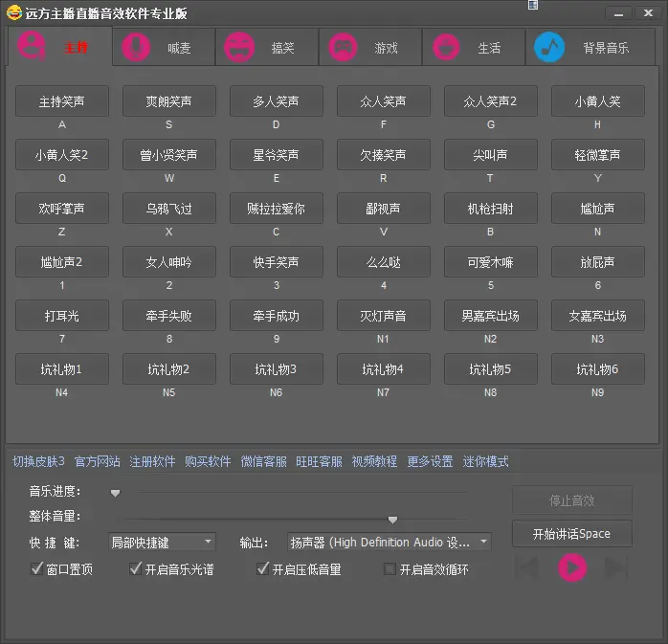Click the 搞笑 laughing face icon
The height and width of the screenshot is (644, 668).
pos(239,47)
